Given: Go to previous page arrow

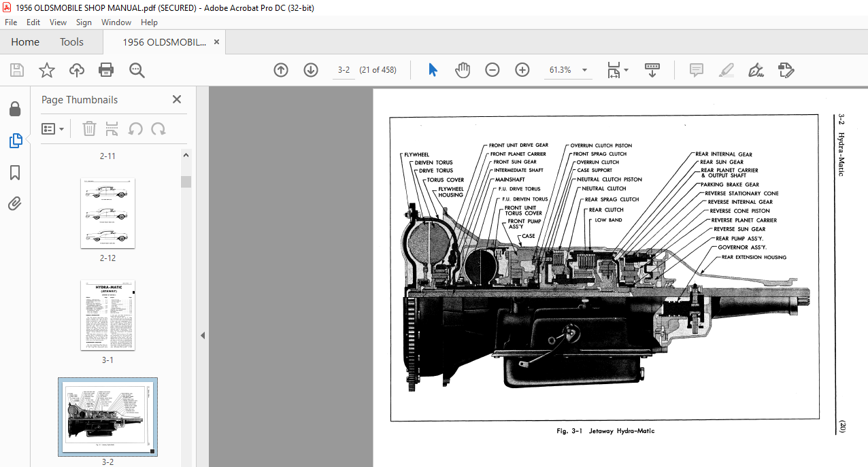Looking at the screenshot, I should (x=281, y=70).
